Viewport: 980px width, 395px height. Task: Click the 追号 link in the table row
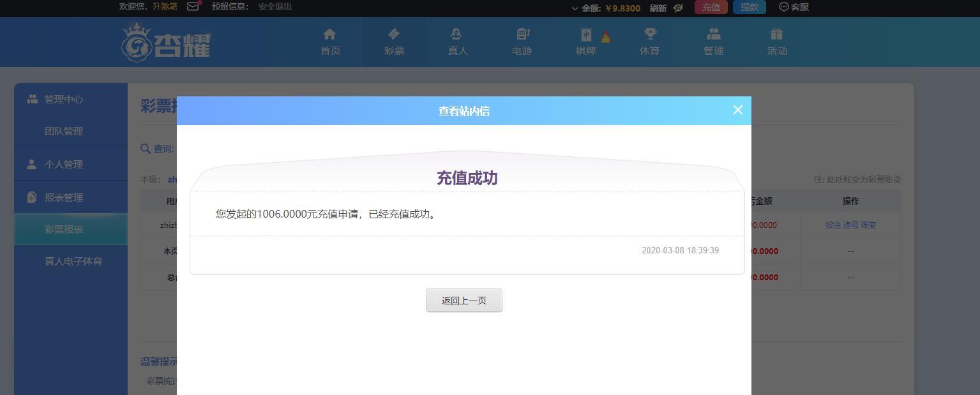coord(851,225)
